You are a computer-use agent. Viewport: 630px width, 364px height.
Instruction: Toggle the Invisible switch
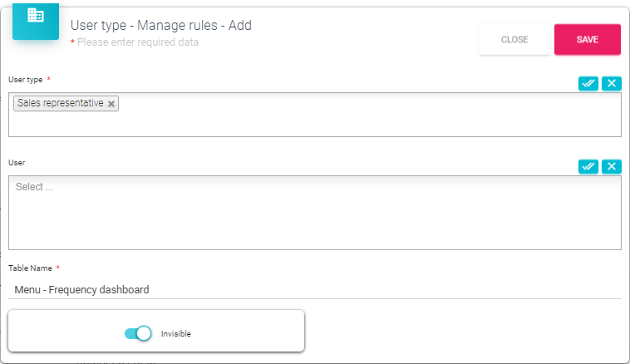click(x=137, y=333)
